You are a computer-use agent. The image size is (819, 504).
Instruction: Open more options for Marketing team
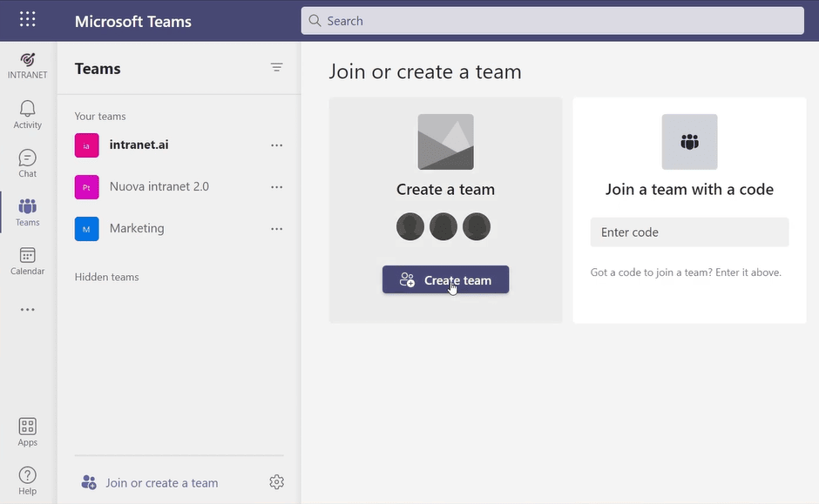[277, 229]
